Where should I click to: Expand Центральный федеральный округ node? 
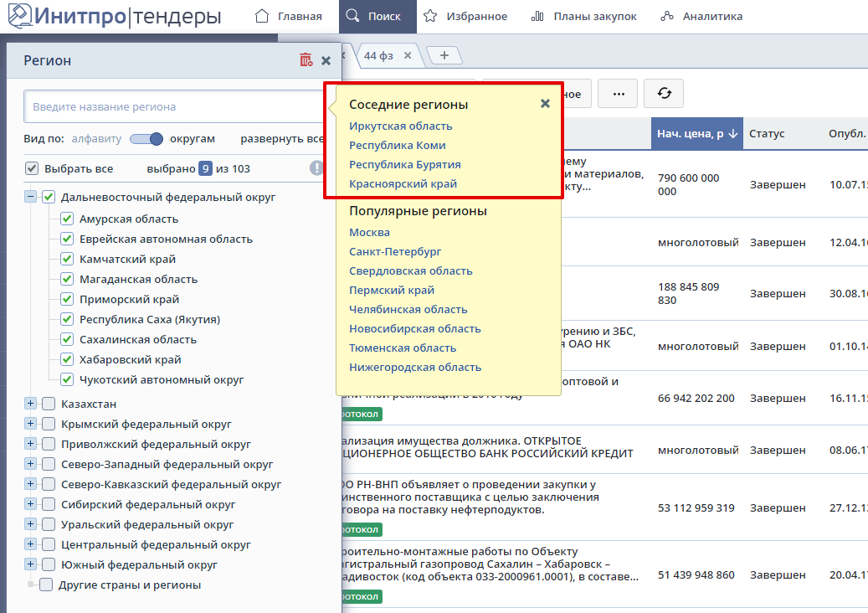(31, 544)
